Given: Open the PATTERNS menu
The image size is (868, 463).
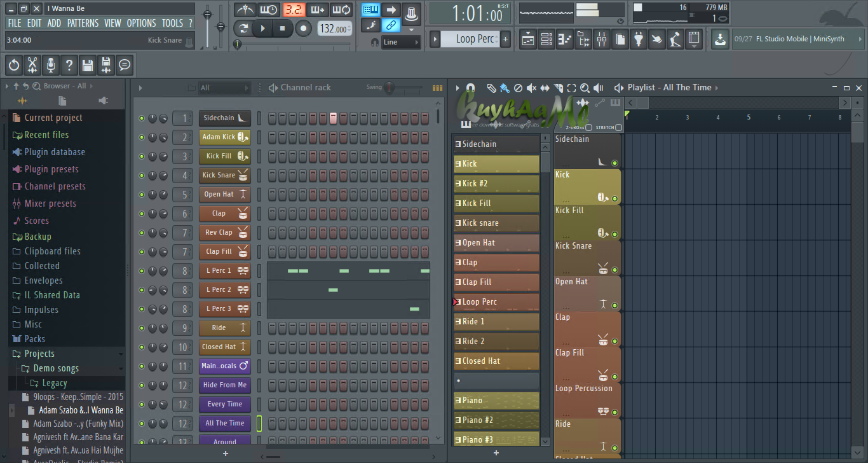Looking at the screenshot, I should point(83,23).
